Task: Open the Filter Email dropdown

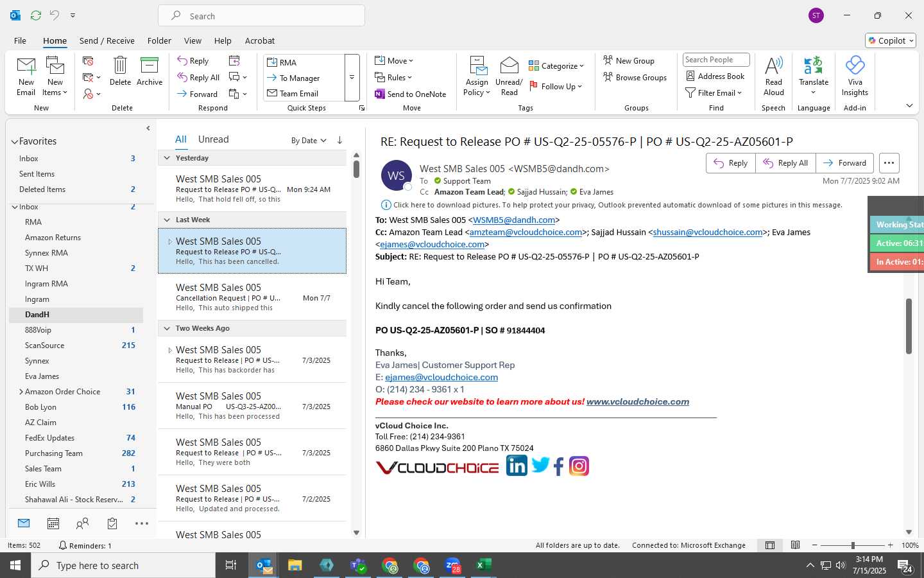Action: point(714,93)
